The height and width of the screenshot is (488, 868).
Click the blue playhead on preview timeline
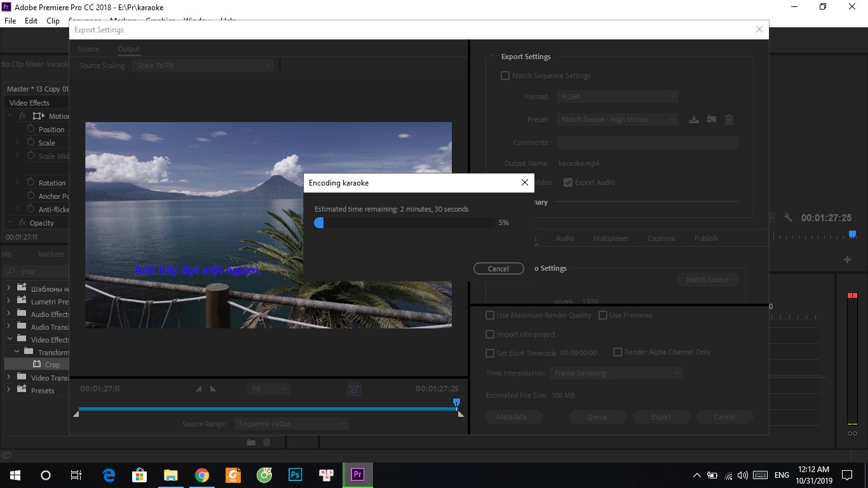pos(456,403)
